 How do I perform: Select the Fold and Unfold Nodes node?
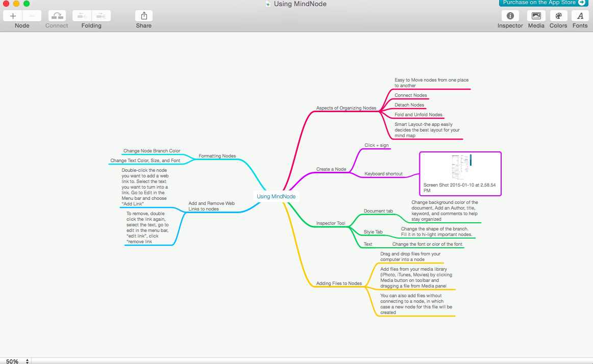418,115
